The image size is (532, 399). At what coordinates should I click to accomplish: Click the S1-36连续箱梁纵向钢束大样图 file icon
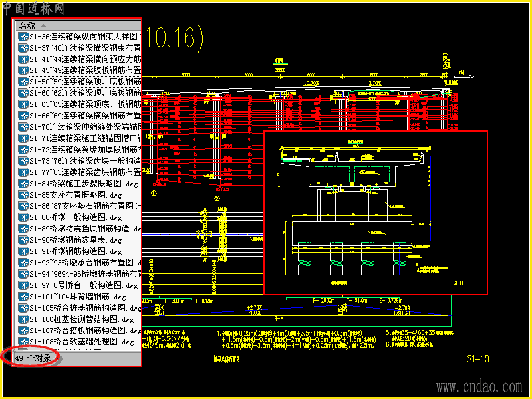(23, 37)
